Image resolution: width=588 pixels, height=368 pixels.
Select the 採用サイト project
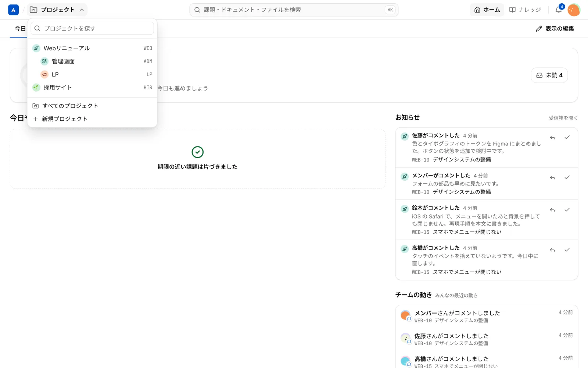92,88
